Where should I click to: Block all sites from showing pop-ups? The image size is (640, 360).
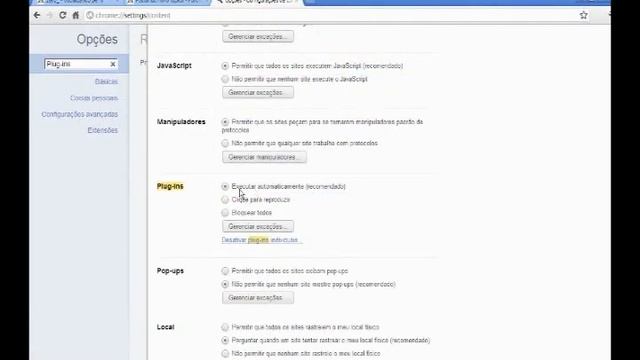225,284
